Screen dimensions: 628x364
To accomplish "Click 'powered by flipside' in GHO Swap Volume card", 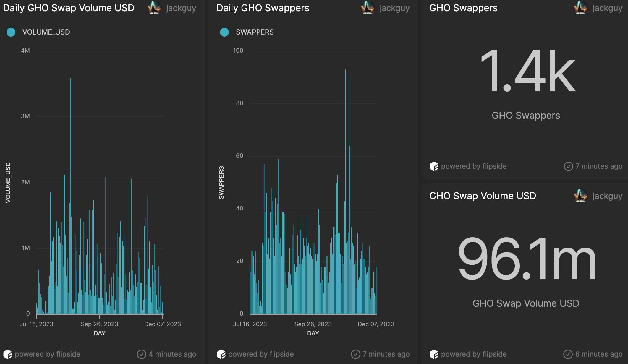I will tap(474, 354).
